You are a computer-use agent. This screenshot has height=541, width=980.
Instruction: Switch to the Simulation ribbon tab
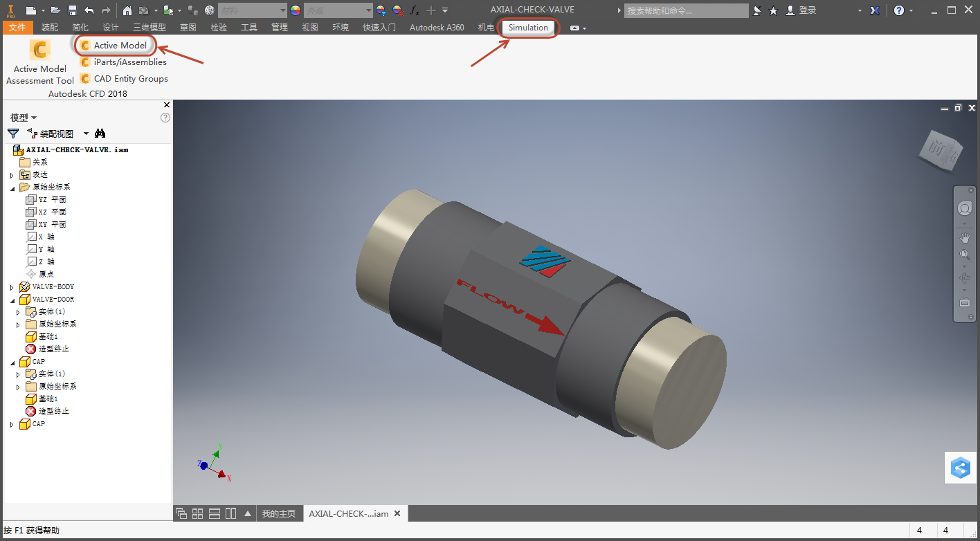[528, 28]
